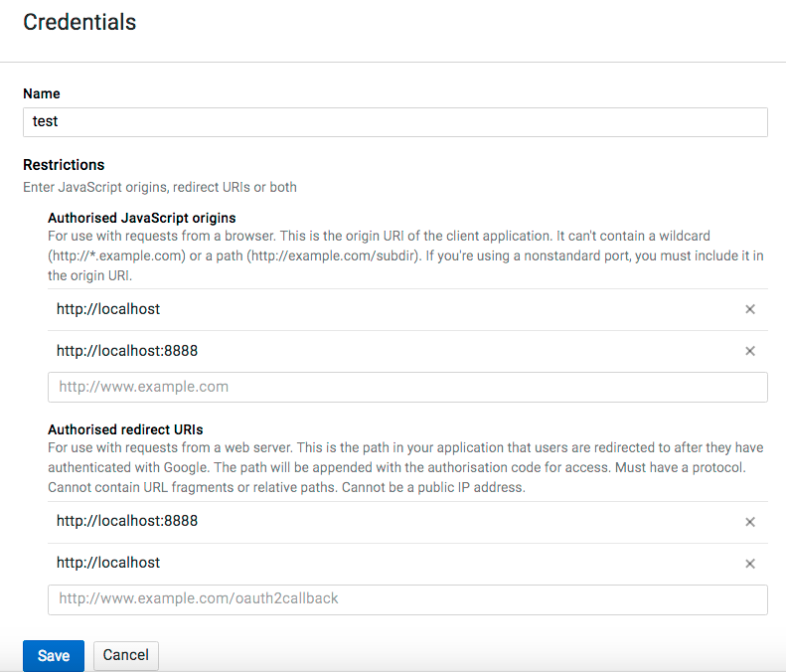Focus the http://www.example.com origin input box

pos(407,387)
